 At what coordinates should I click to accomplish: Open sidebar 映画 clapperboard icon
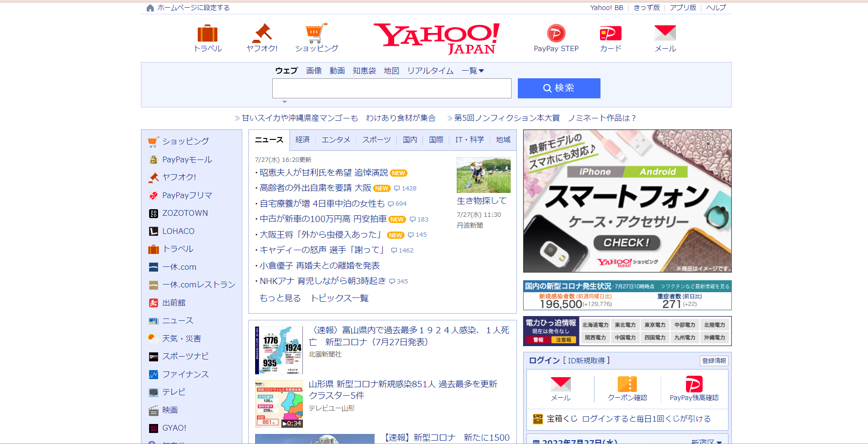[x=153, y=410]
